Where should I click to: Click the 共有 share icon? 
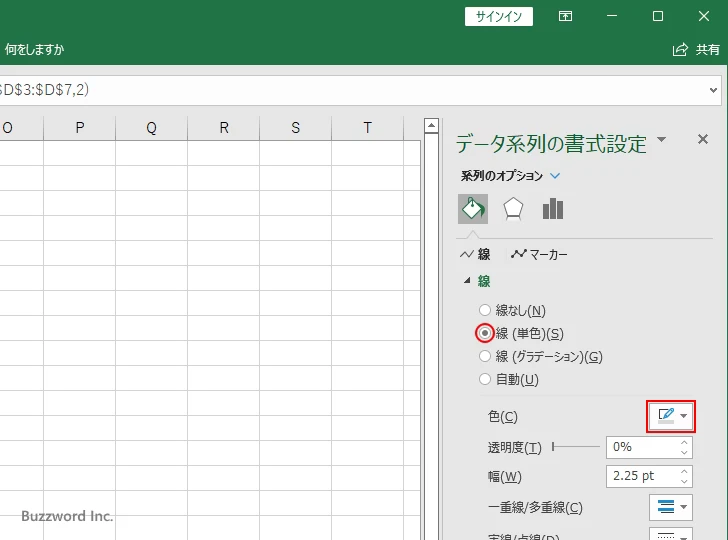pos(680,50)
